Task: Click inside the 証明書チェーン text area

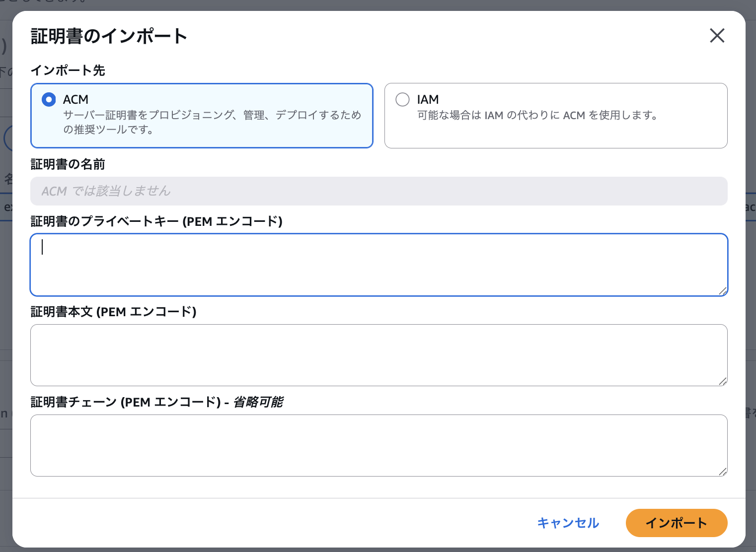Action: pyautogui.click(x=378, y=445)
